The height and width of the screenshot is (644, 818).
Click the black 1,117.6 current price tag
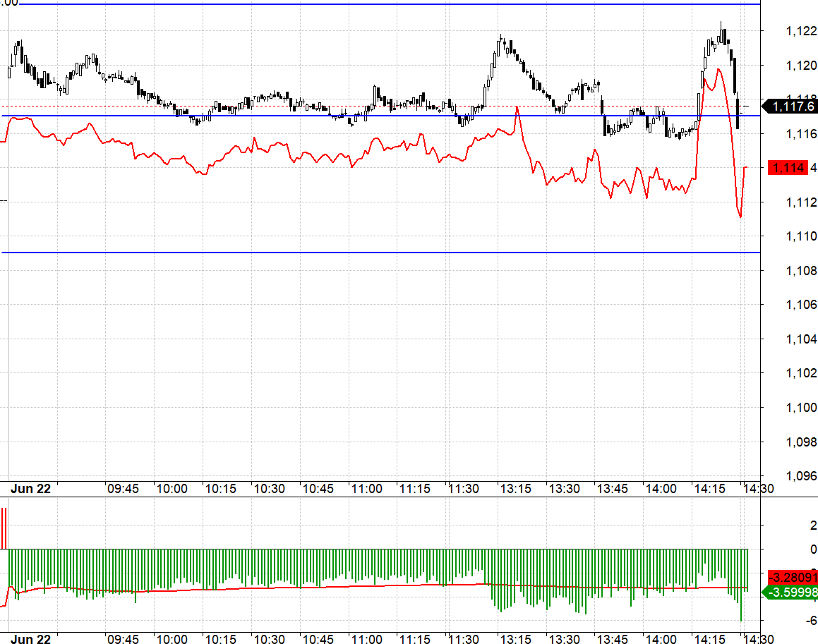click(x=789, y=107)
